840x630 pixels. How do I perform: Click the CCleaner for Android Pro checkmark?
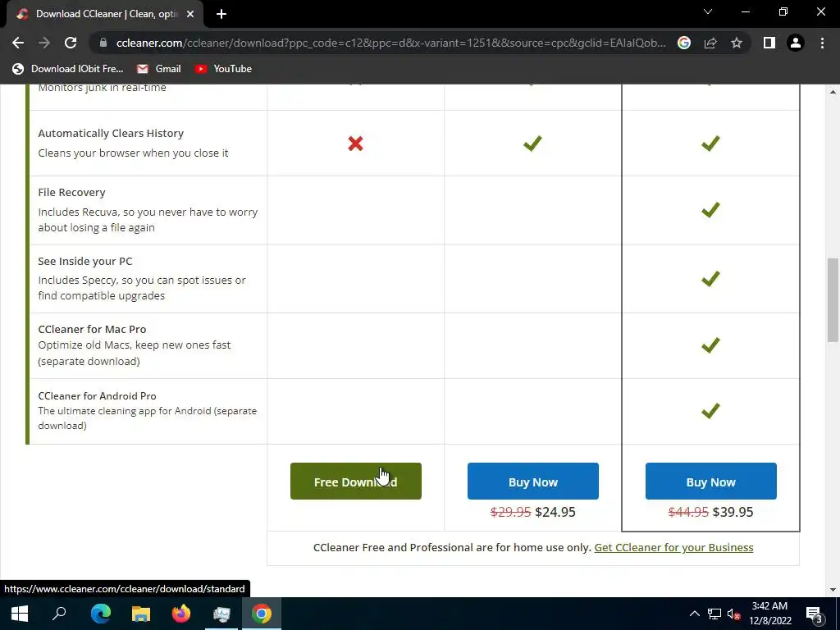tap(710, 411)
